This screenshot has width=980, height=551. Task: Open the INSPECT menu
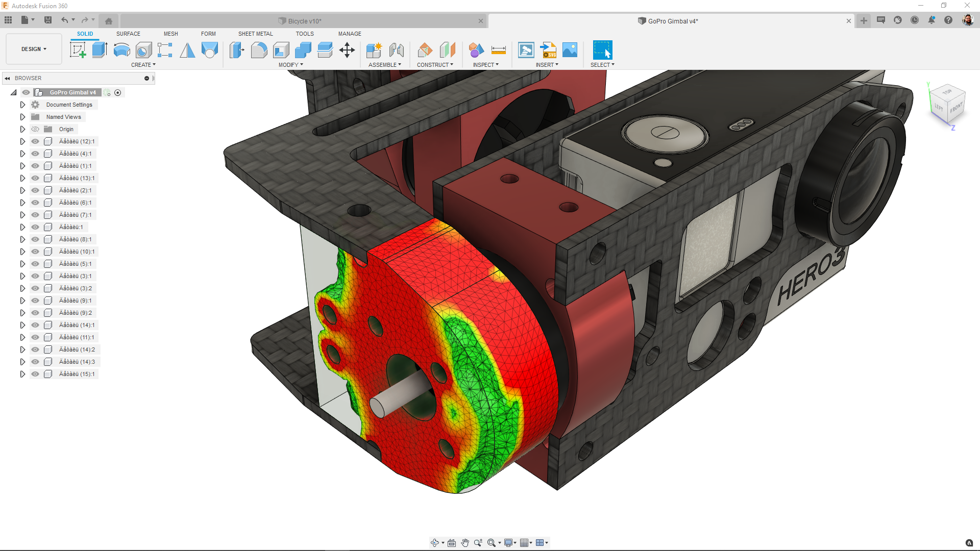pyautogui.click(x=485, y=65)
